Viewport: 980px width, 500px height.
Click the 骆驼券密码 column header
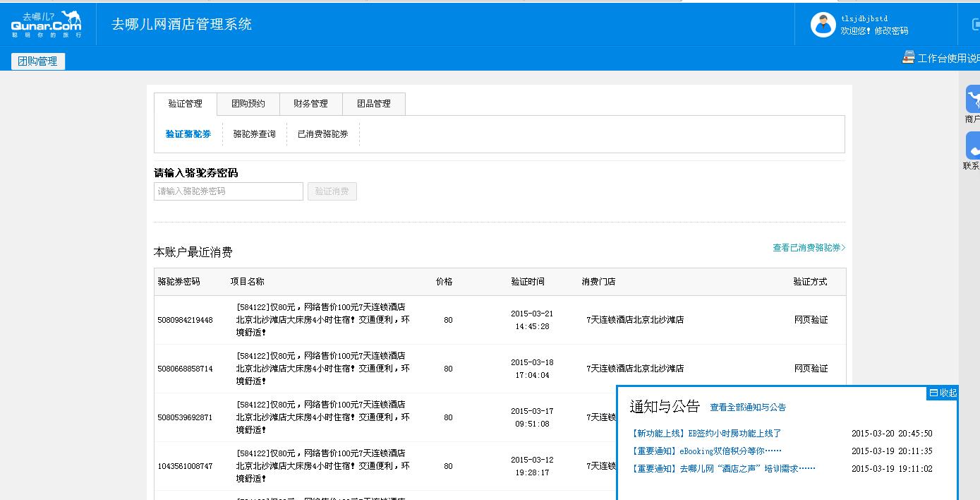pyautogui.click(x=179, y=282)
